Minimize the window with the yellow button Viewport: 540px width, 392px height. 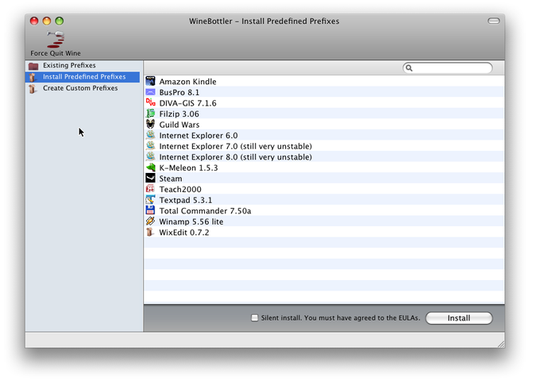pos(47,21)
